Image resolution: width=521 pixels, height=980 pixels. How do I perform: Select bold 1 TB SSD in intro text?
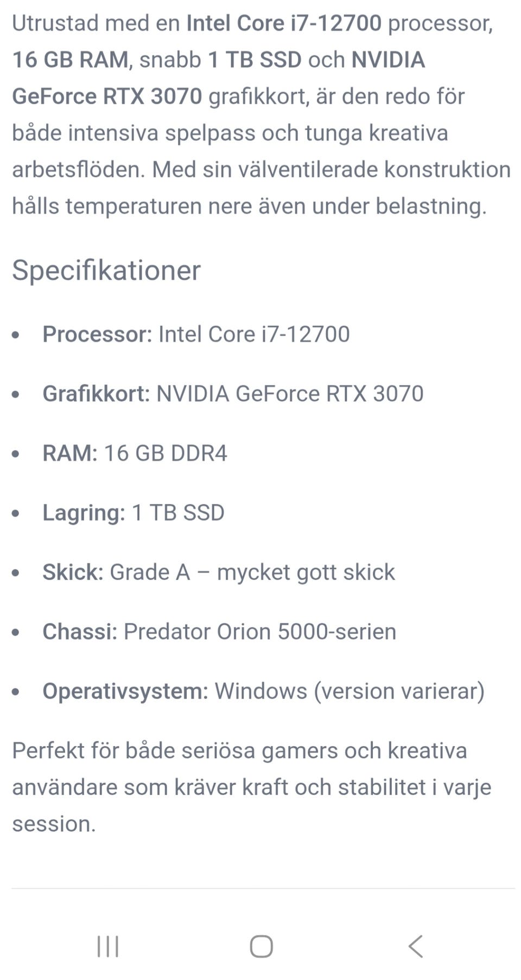[x=255, y=60]
